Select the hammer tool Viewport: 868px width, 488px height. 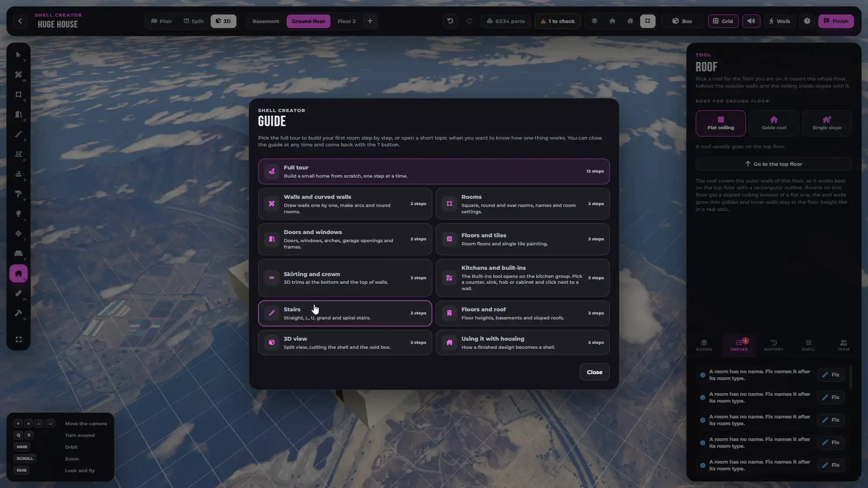[19, 313]
